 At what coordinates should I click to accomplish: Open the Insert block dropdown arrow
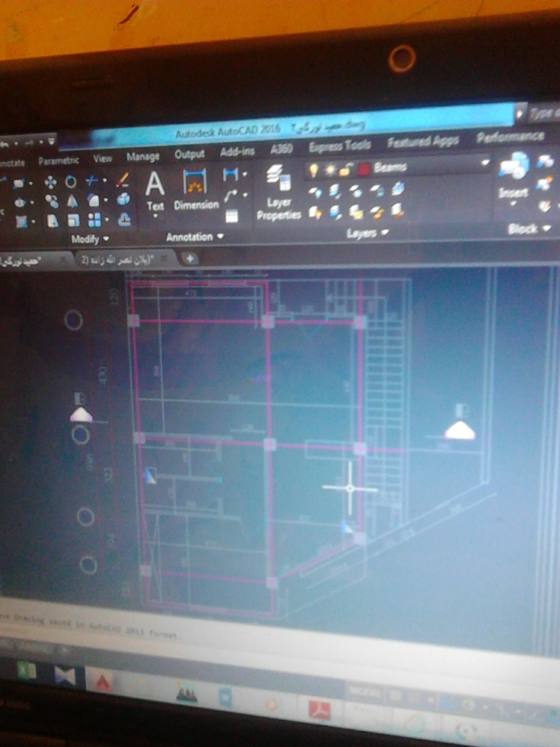coord(513,204)
